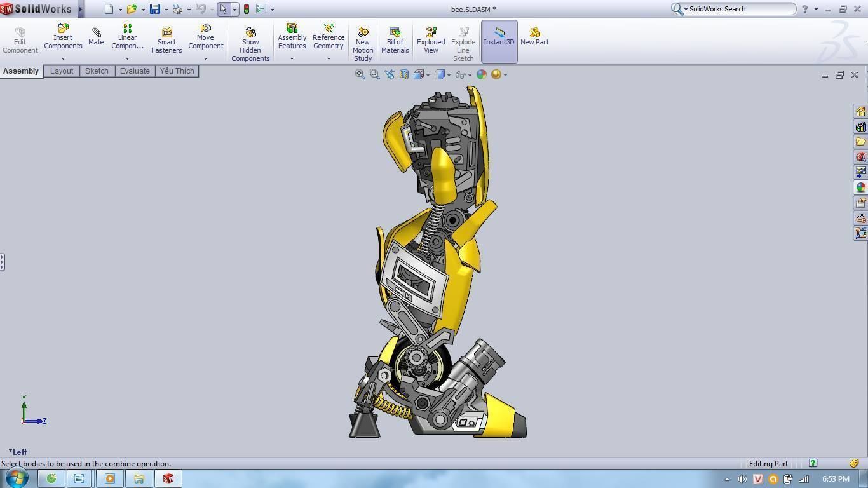Viewport: 868px width, 488px height.
Task: Open Appearances task pane color tab
Action: click(x=860, y=187)
